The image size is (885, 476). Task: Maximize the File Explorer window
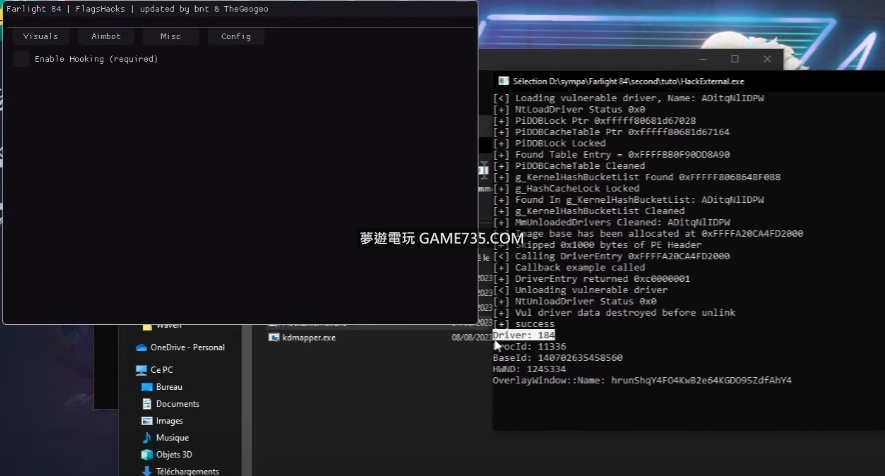[x=734, y=59]
